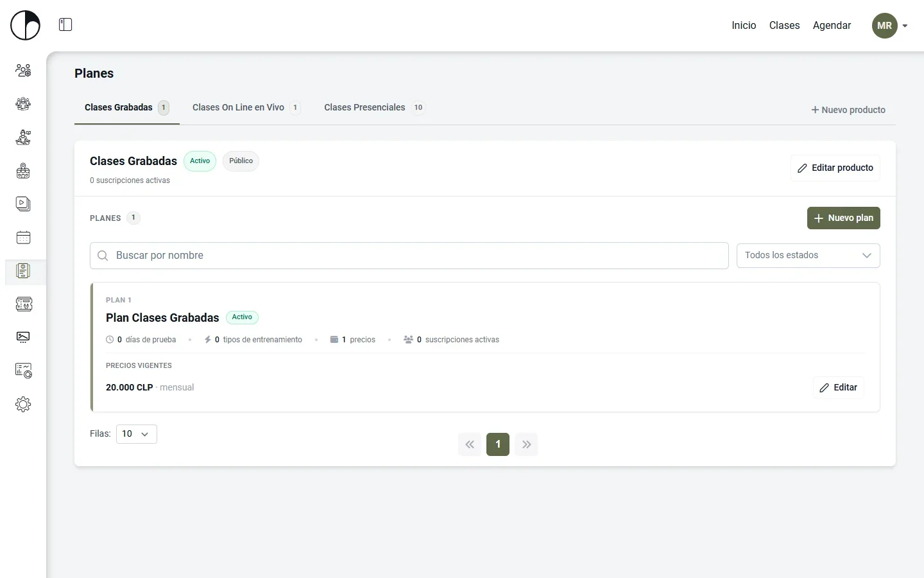The height and width of the screenshot is (578, 924).
Task: Open the group of people sidebar icon
Action: click(x=23, y=104)
